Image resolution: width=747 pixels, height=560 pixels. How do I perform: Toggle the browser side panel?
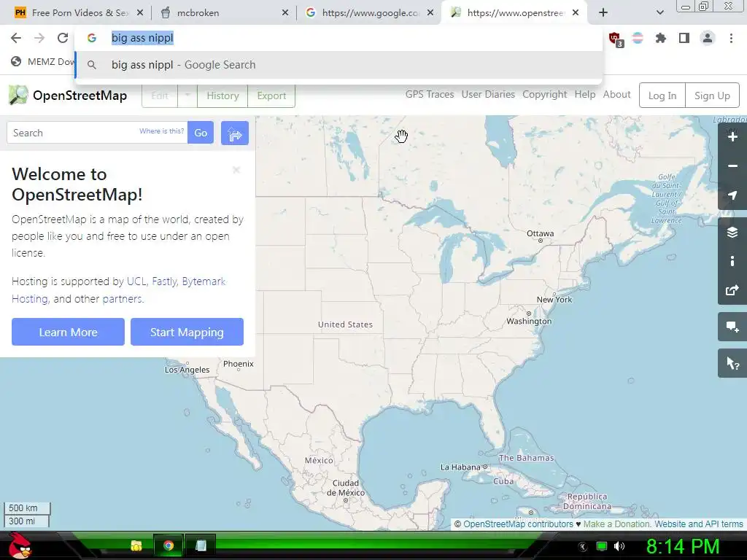[684, 38]
